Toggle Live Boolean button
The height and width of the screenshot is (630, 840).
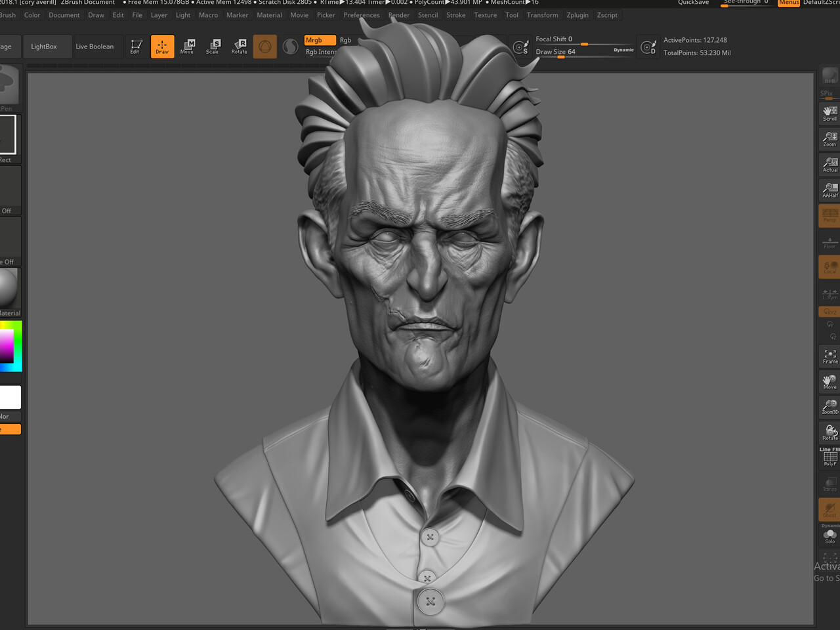point(94,47)
